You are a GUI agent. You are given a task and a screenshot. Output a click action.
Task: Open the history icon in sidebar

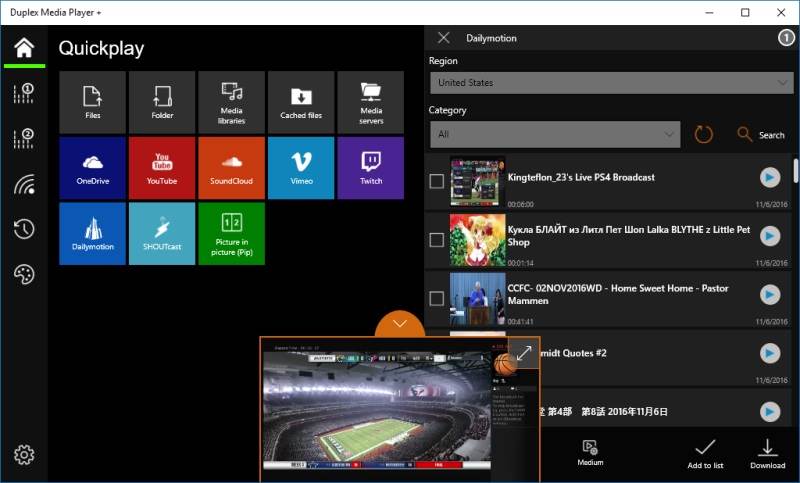24,229
